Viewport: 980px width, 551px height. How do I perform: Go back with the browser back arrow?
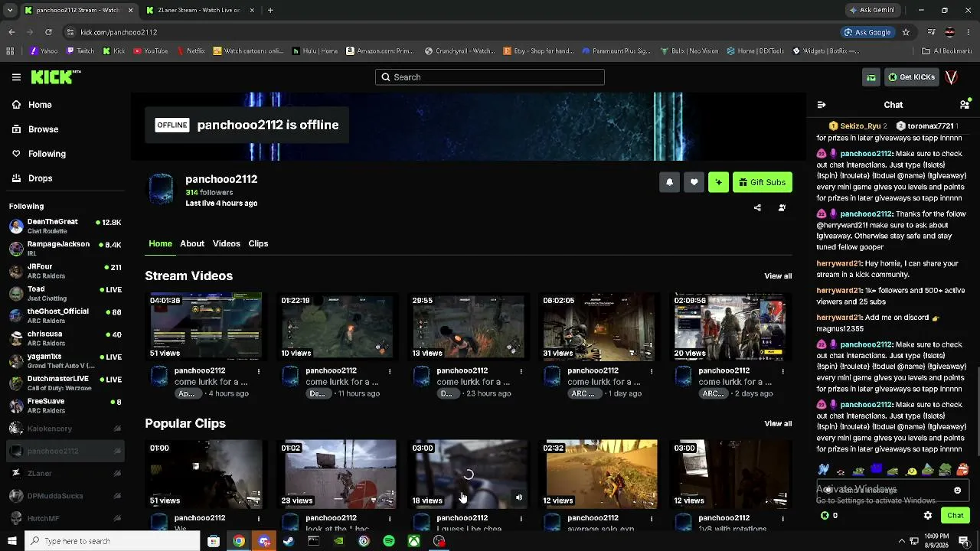pos(11,32)
